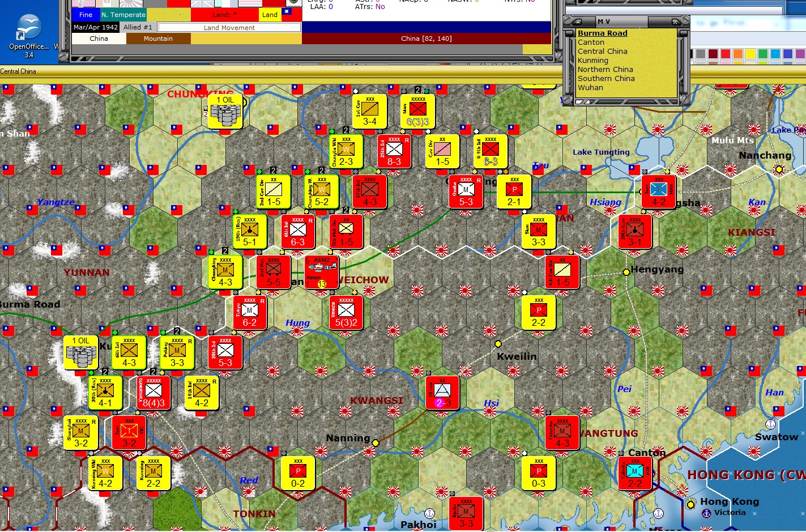
Task: Select the Shanghai 3-2 militia counter
Action: [81, 433]
